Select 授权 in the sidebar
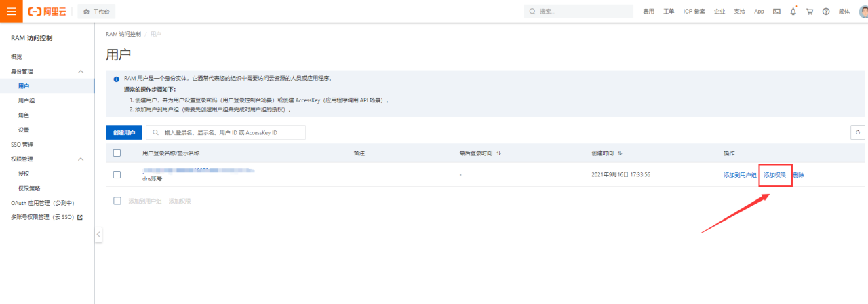 tap(24, 174)
